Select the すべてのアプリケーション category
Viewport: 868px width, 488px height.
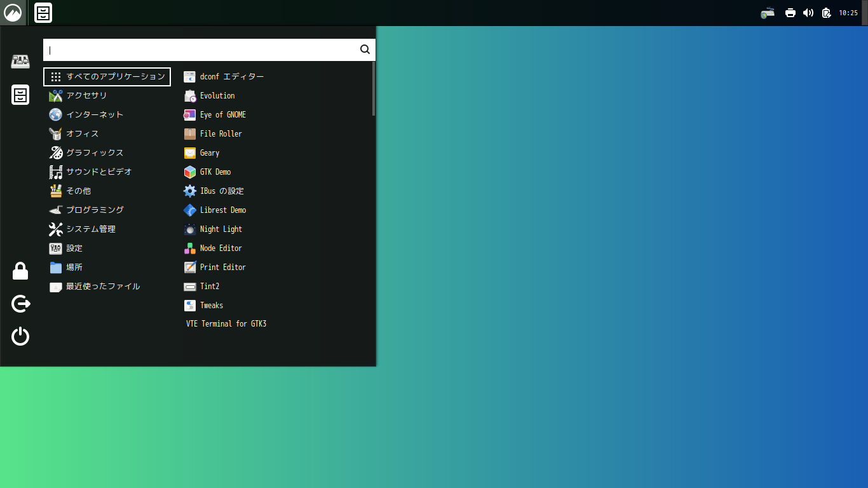pos(107,76)
